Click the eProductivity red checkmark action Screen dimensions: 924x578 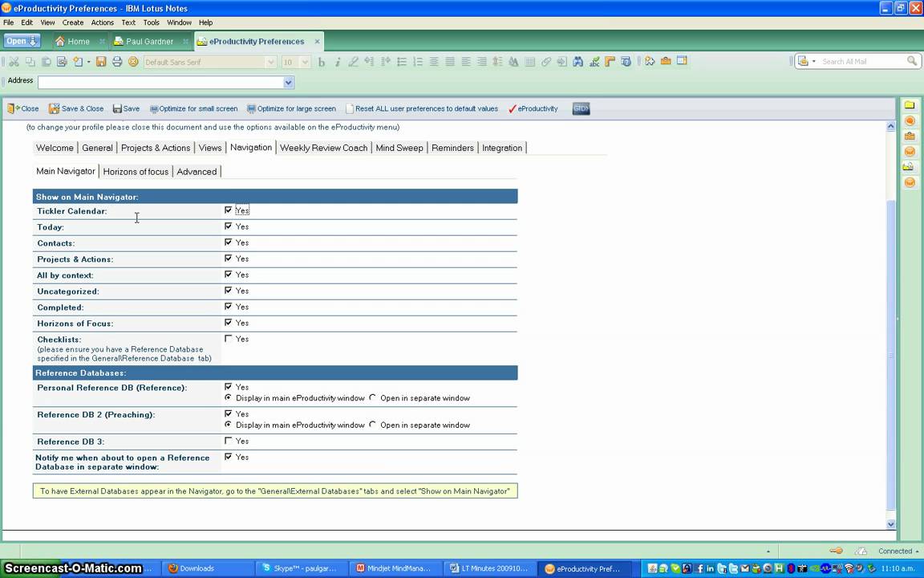pyautogui.click(x=533, y=108)
